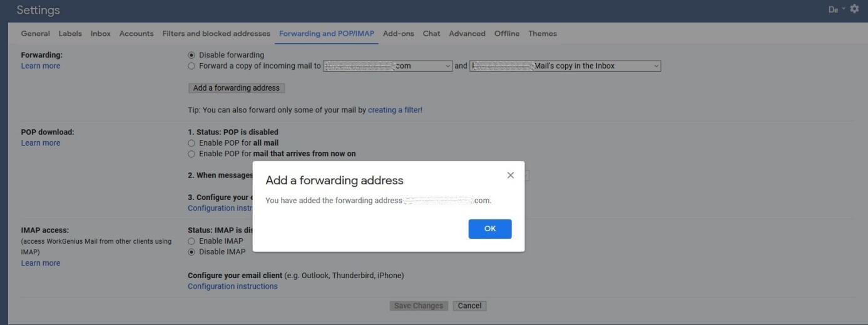Enable POP for mail arriving from now on

point(192,154)
